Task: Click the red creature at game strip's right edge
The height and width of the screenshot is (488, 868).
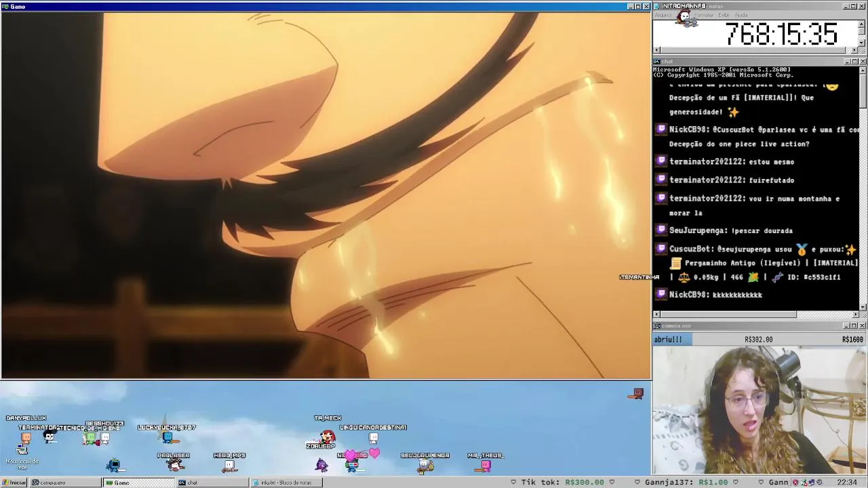Action: click(x=636, y=394)
